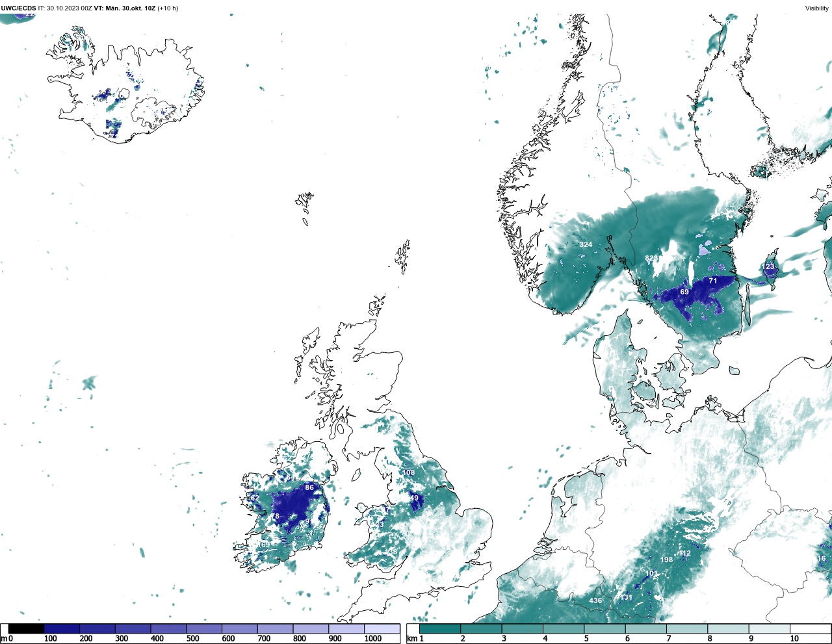The height and width of the screenshot is (644, 832).
Task: Select the "108" value over northern England
Action: (408, 472)
